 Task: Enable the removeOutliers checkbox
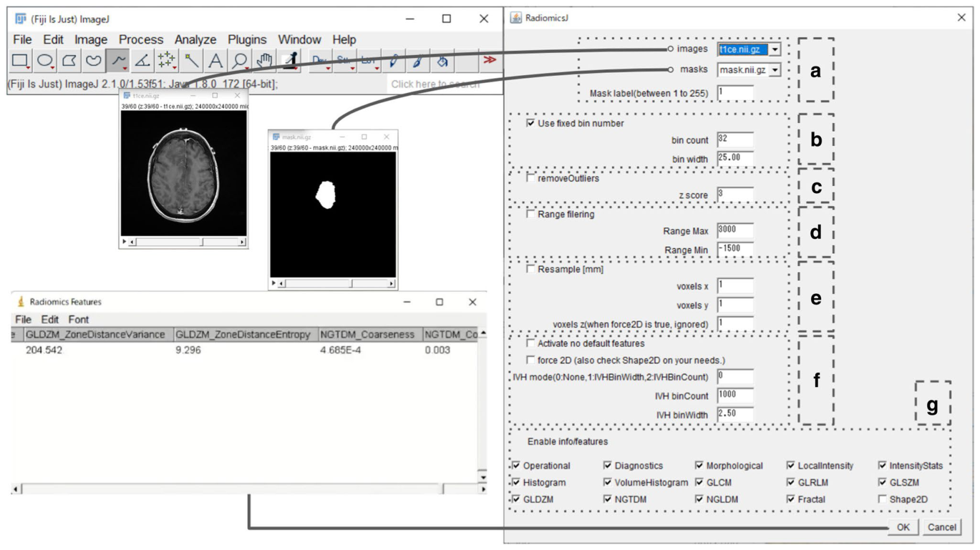point(530,178)
